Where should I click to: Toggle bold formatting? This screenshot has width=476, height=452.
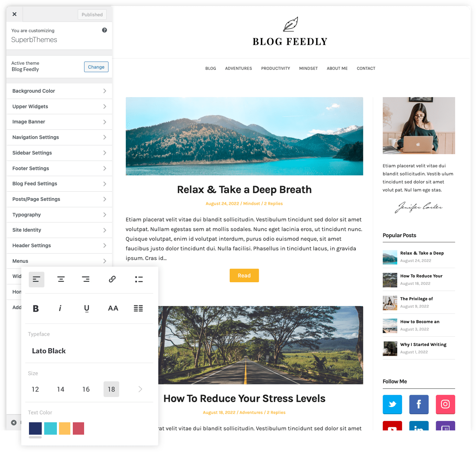click(x=36, y=308)
